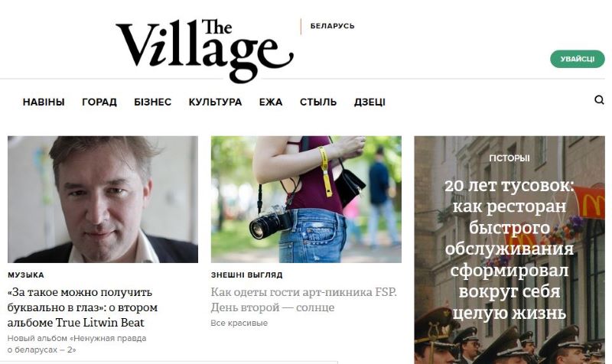This screenshot has height=364, width=612.
Task: Click the Беларусь region label
Action: point(333,26)
